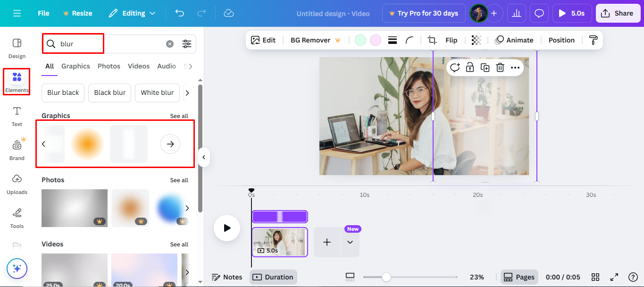Toggle the Pages panel at the bottom
Image resolution: width=644 pixels, height=287 pixels.
point(519,277)
